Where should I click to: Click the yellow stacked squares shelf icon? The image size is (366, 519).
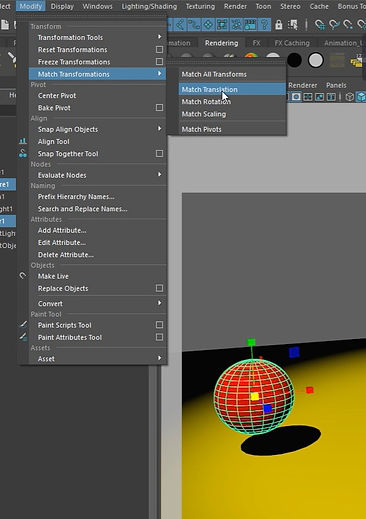(357, 61)
